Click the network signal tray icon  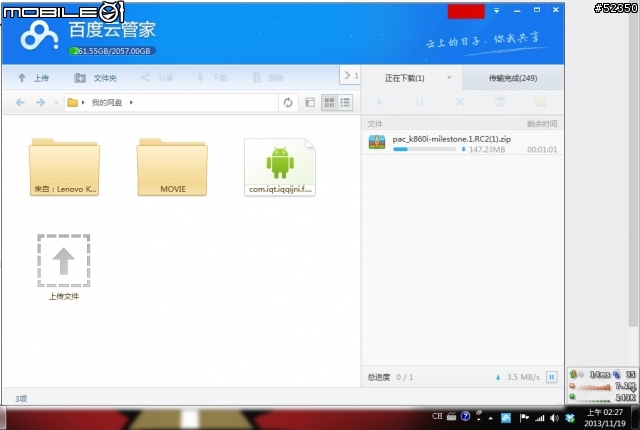click(x=540, y=418)
